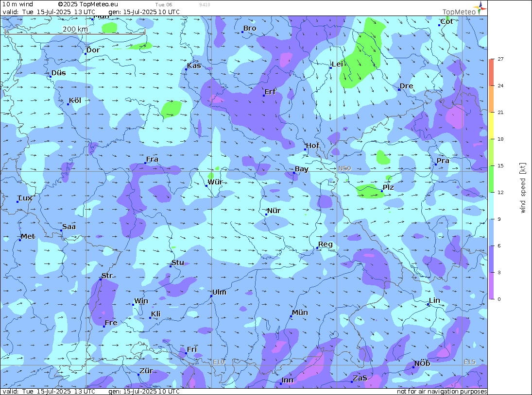The image size is (532, 395).
Task: Select the ZaS city label
Action: click(360, 378)
